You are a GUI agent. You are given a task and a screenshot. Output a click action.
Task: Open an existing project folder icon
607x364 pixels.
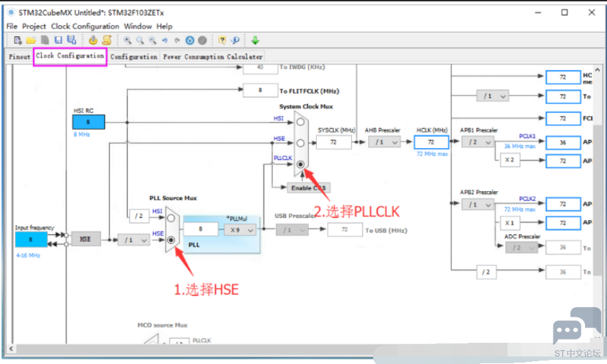tap(31, 40)
